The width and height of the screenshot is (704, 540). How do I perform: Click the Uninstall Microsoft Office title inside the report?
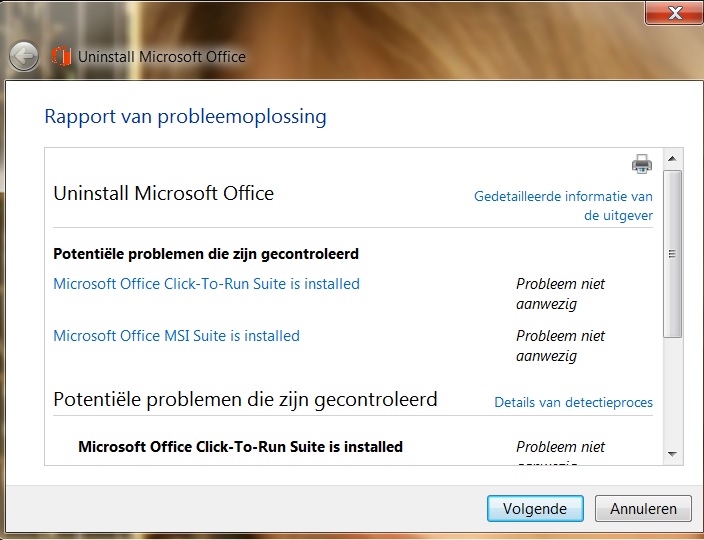tap(163, 193)
